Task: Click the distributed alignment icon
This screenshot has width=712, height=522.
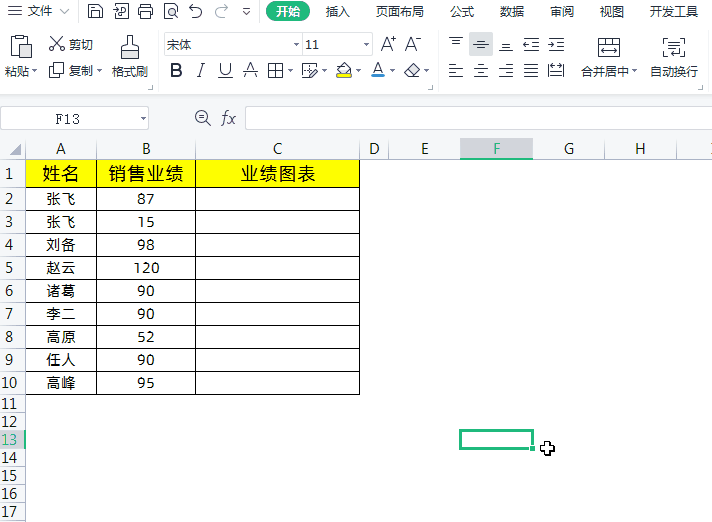Action: tap(556, 70)
